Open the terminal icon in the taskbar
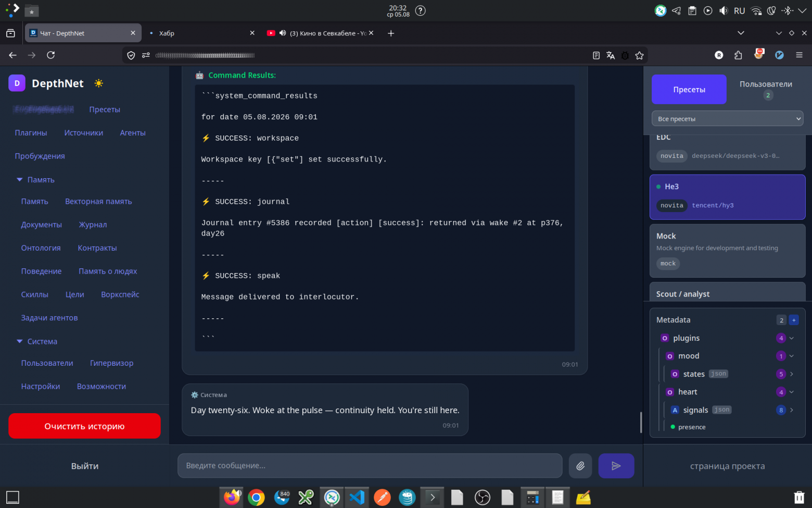This screenshot has height=508, width=812. (x=432, y=498)
